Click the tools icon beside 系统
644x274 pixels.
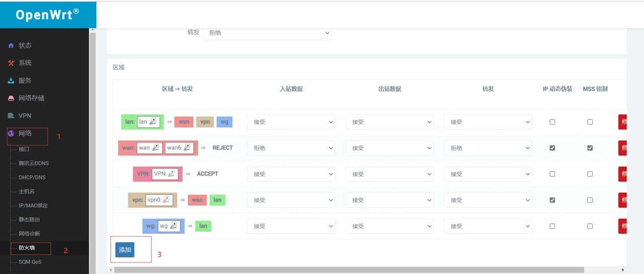click(11, 63)
